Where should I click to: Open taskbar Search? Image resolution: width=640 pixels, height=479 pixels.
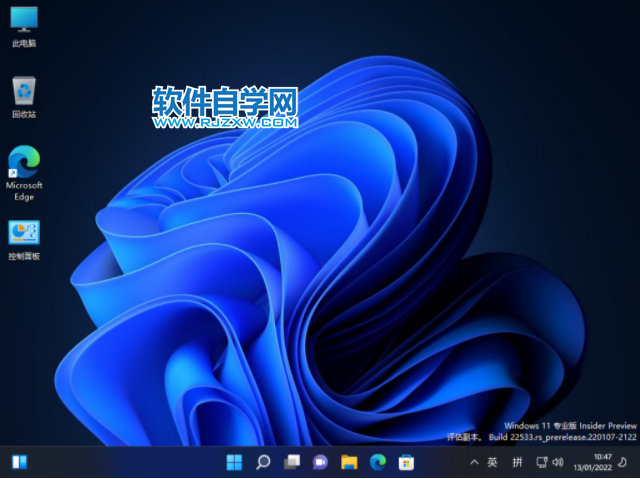click(263, 462)
